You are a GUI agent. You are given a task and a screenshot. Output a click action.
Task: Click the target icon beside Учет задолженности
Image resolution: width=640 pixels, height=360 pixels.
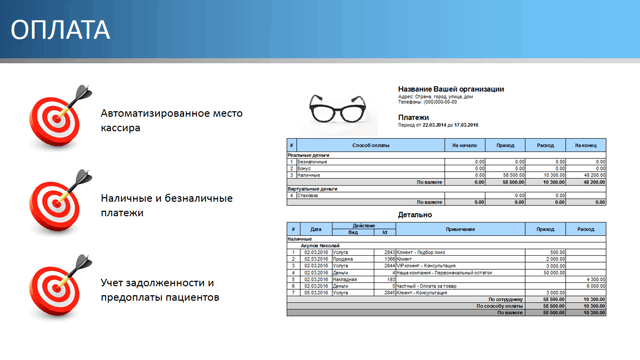[60, 287]
